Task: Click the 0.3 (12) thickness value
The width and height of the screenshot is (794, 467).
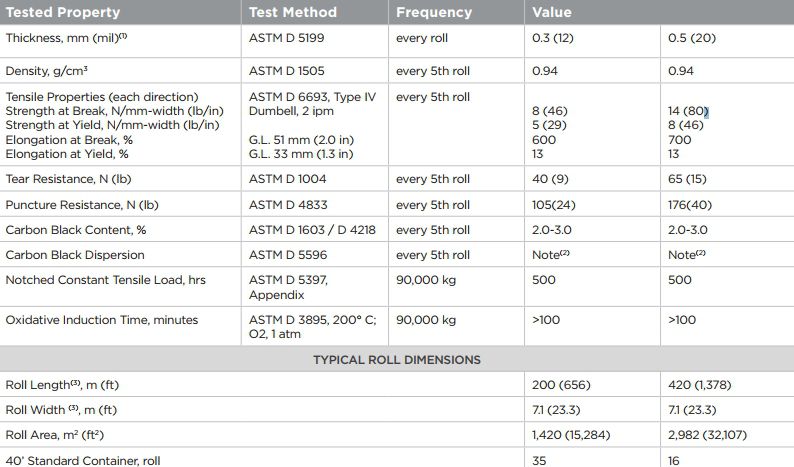Action: click(553, 38)
